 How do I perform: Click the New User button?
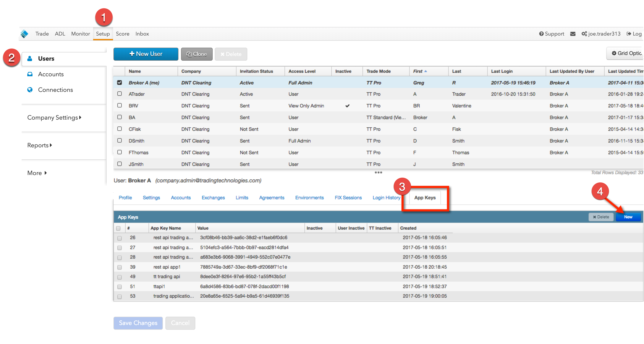tap(146, 54)
